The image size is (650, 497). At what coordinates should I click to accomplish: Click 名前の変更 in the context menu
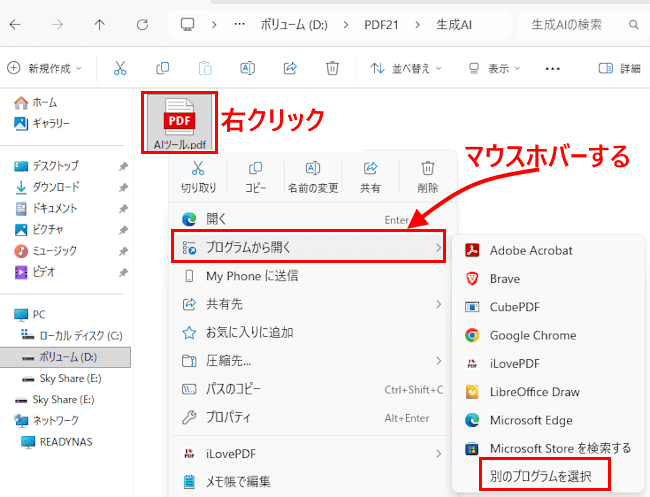pyautogui.click(x=313, y=177)
